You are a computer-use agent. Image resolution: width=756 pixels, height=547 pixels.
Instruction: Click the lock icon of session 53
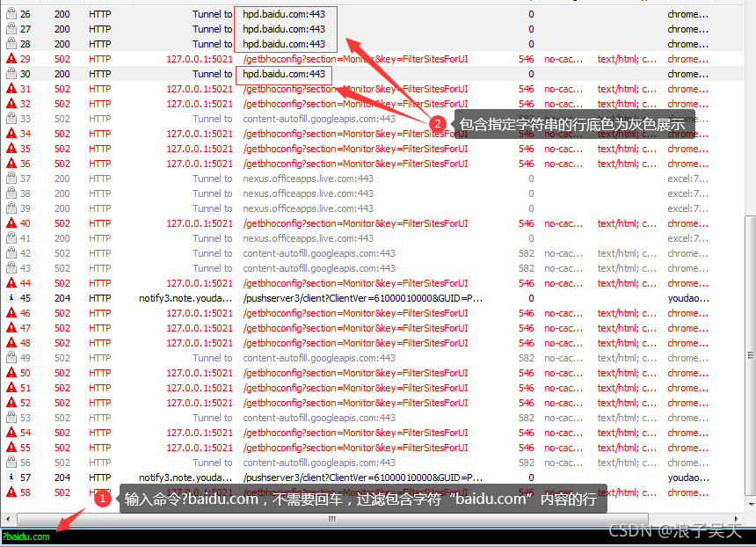(11, 417)
